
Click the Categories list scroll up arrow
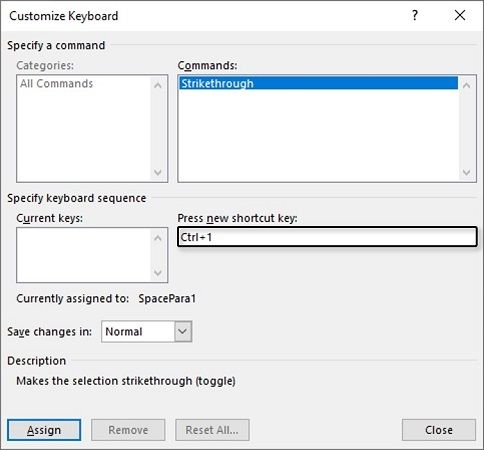158,85
